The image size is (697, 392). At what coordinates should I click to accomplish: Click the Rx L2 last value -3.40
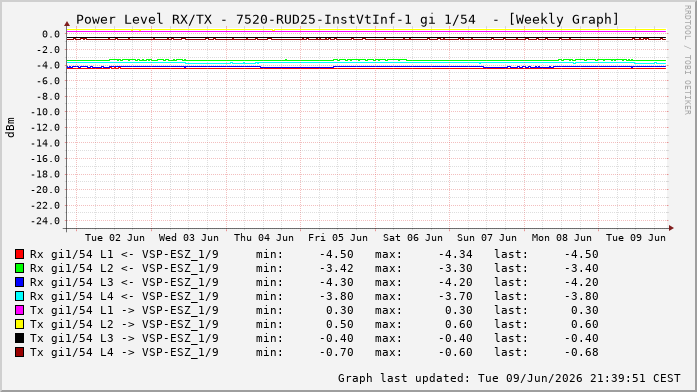point(581,268)
